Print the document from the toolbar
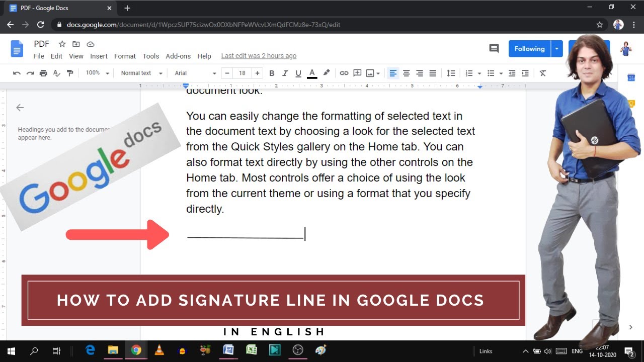 pos(43,73)
